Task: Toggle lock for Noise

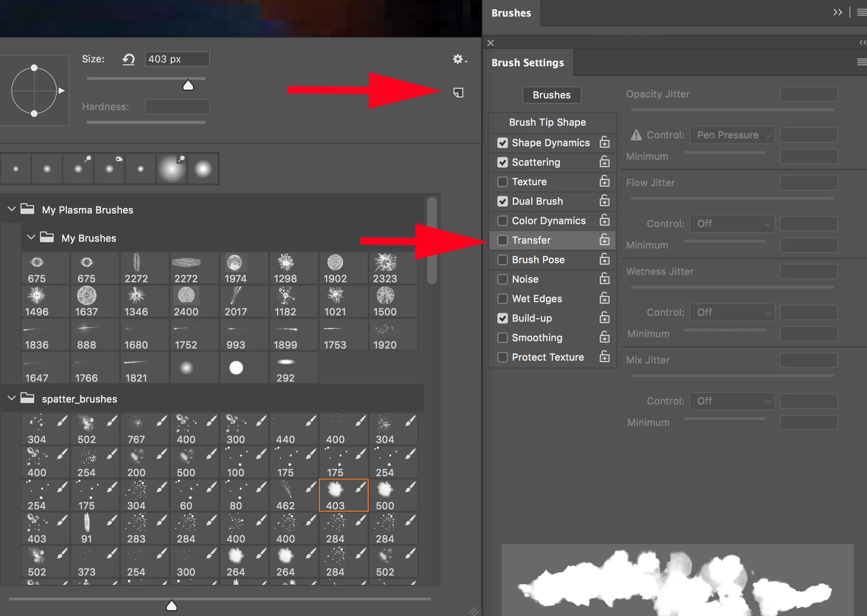Action: coord(605,279)
